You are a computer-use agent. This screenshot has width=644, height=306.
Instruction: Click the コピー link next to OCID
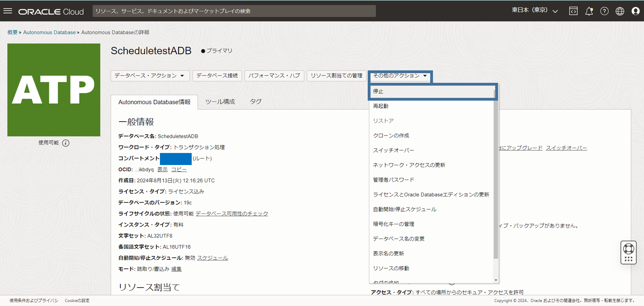point(179,170)
